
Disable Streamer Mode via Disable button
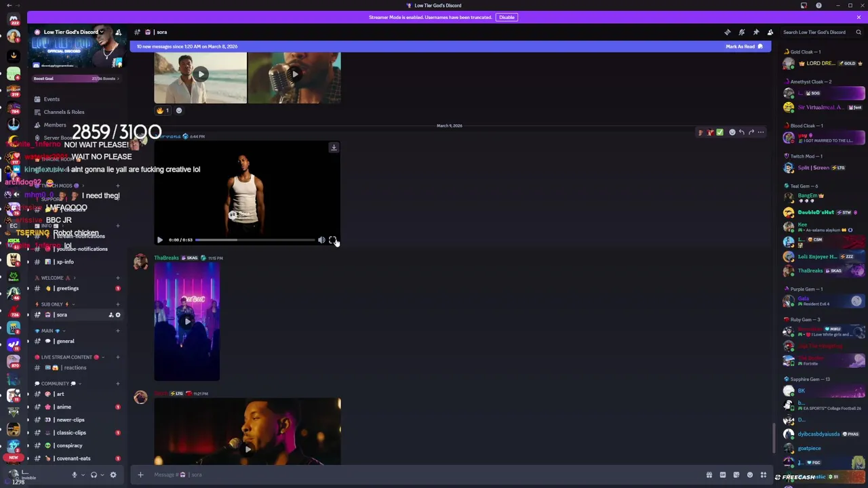(x=507, y=17)
